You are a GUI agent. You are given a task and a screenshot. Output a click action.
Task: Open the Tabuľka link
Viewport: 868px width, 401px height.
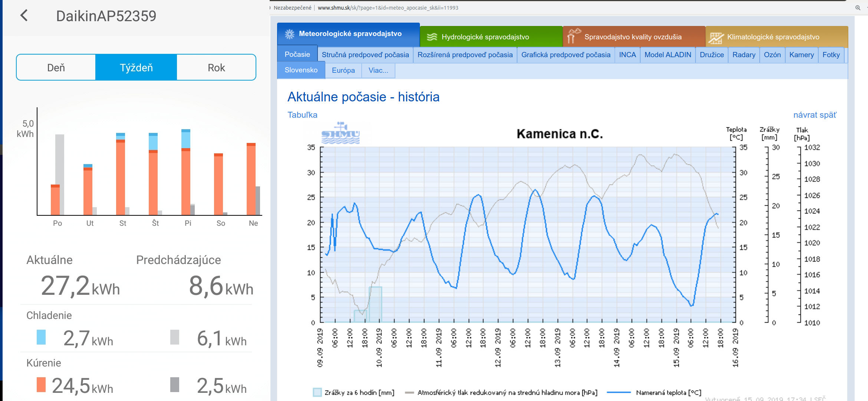point(302,115)
